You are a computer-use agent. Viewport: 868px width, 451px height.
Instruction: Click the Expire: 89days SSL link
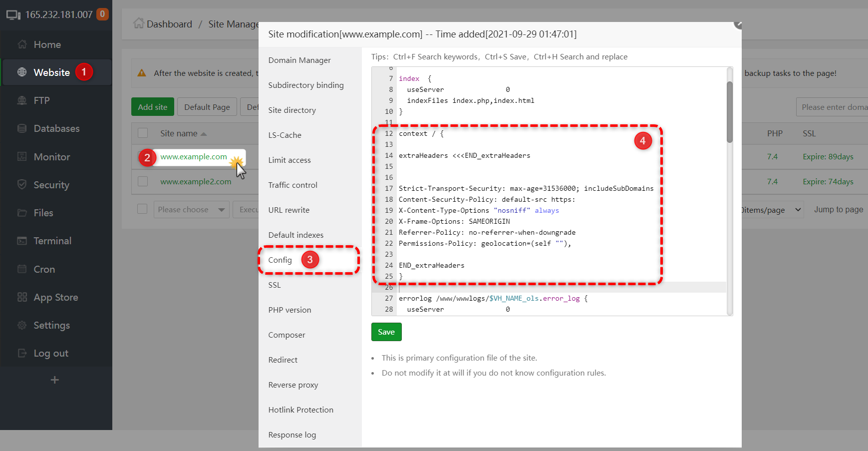point(828,157)
